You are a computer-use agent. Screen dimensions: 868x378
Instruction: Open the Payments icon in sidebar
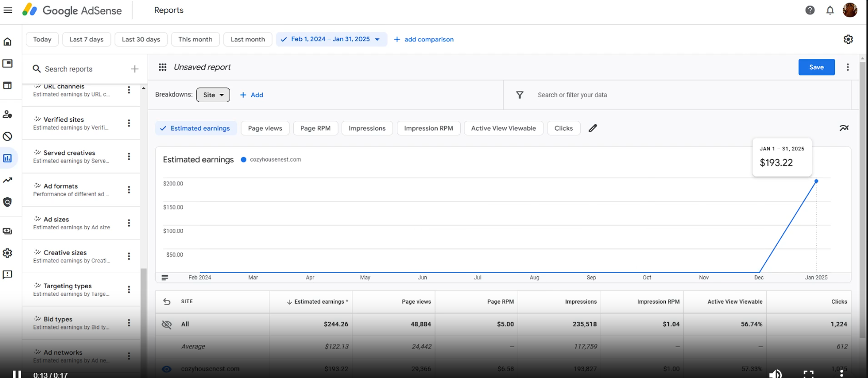[8, 231]
